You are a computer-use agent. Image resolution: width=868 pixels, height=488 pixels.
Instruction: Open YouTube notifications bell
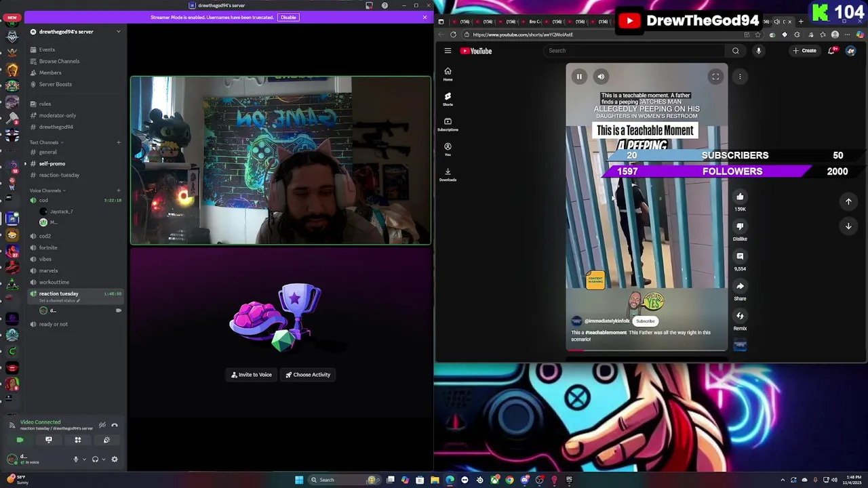(x=832, y=50)
